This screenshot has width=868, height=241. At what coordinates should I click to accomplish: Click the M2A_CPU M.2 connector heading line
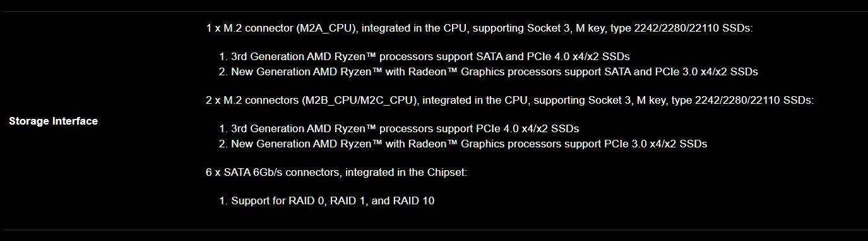[x=480, y=28]
